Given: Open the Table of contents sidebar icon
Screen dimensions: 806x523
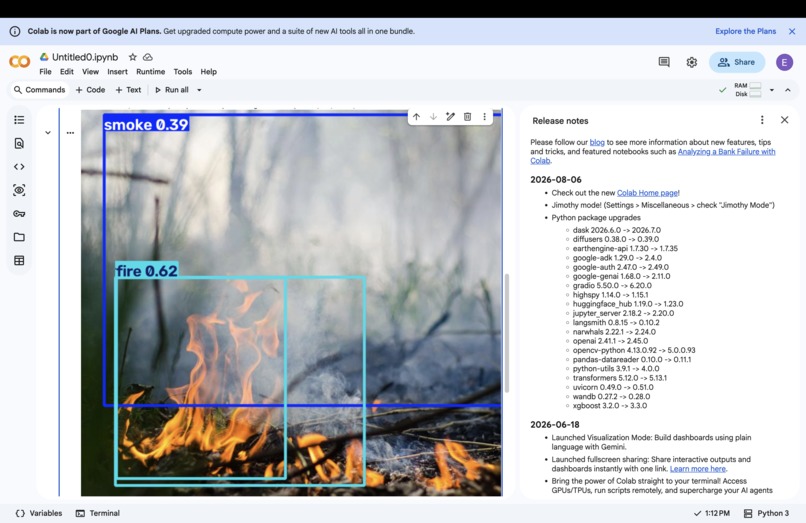Looking at the screenshot, I should (19, 120).
